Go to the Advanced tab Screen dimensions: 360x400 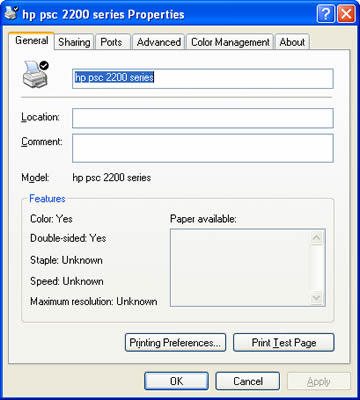point(159,42)
